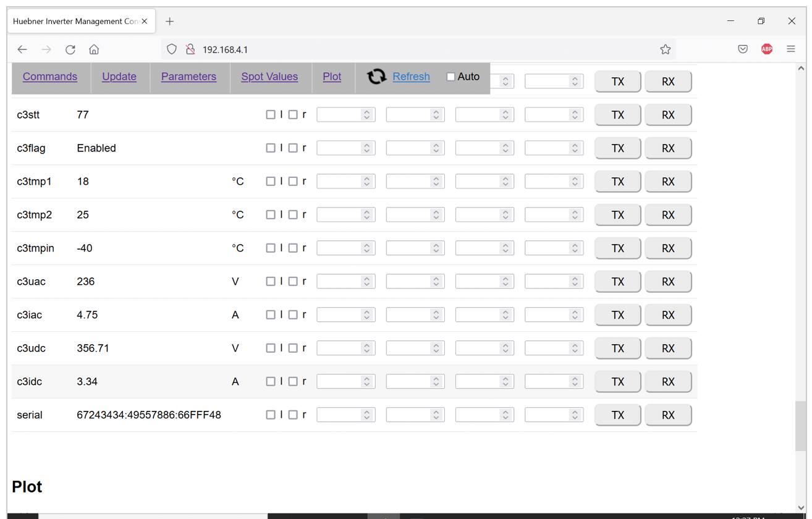
Task: Click the scrollbar down arrow
Action: click(800, 508)
